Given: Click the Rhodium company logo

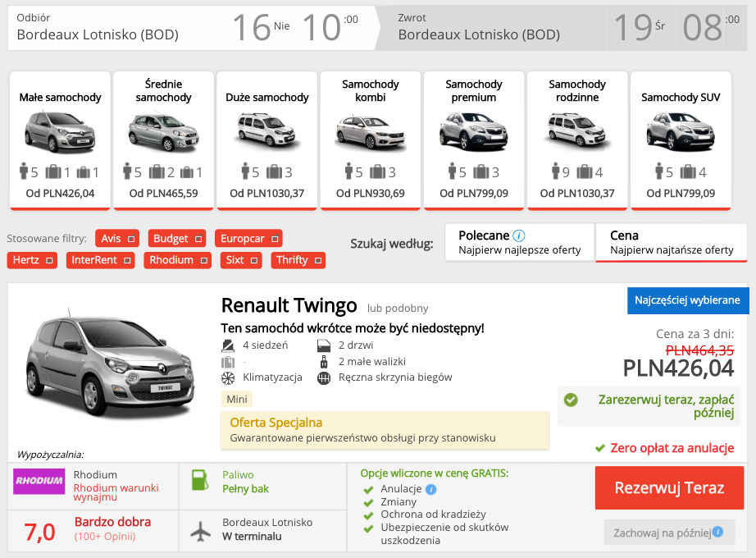Looking at the screenshot, I should [x=39, y=482].
